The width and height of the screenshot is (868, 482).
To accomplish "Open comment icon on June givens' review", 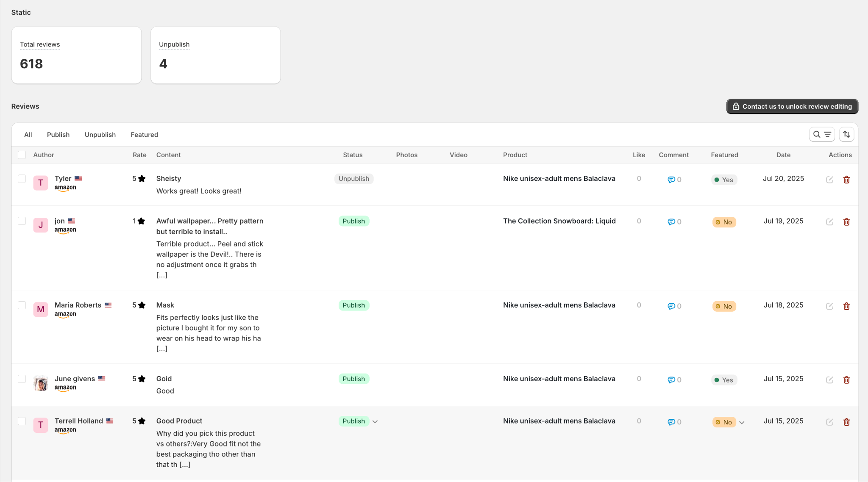I will click(x=671, y=380).
